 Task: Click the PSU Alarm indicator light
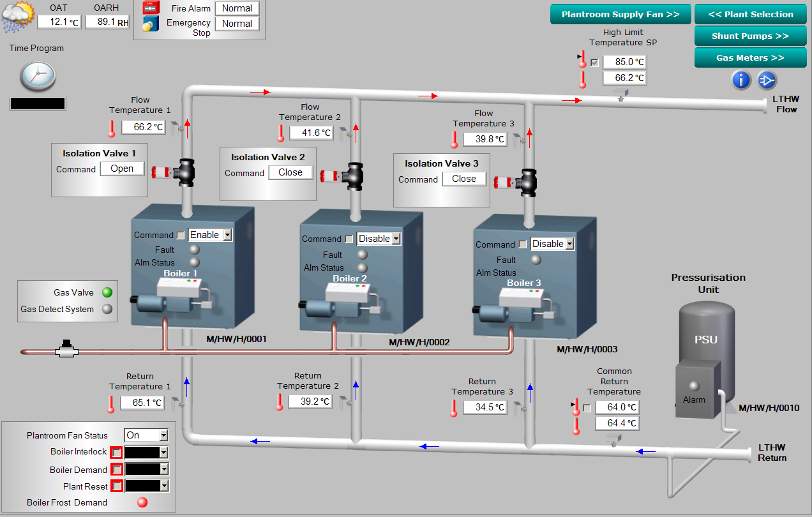(694, 386)
